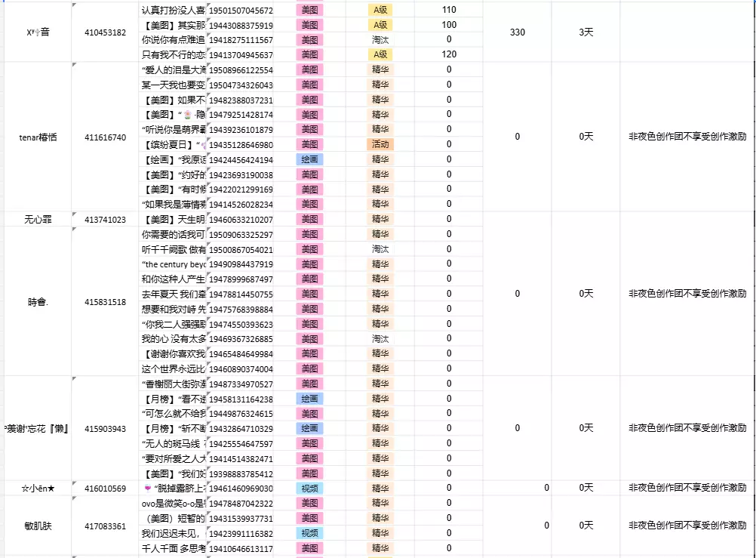This screenshot has height=558, width=756.
Task: Click the title cell "the century beyo
Action: 173,264
